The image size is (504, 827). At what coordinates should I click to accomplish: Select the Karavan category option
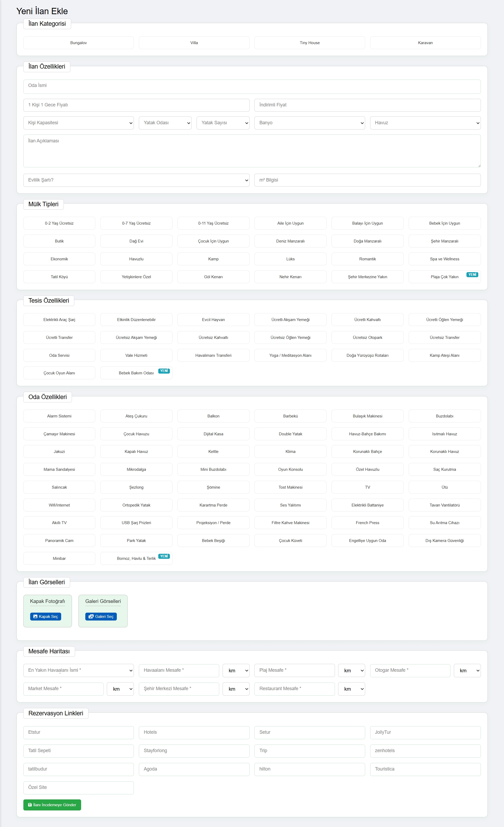(x=425, y=43)
